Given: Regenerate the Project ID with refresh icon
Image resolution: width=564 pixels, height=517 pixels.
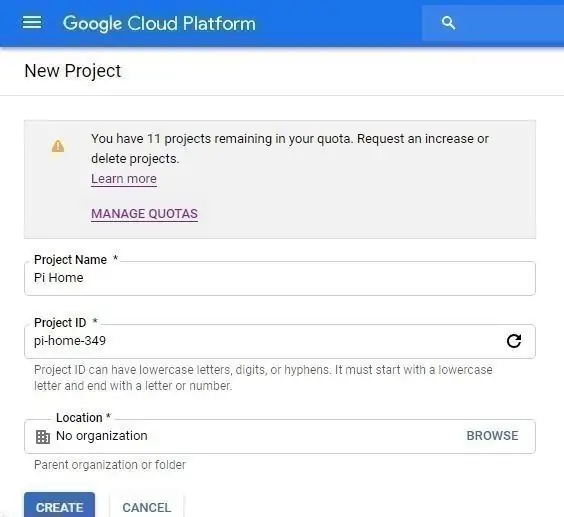Looking at the screenshot, I should (x=514, y=341).
